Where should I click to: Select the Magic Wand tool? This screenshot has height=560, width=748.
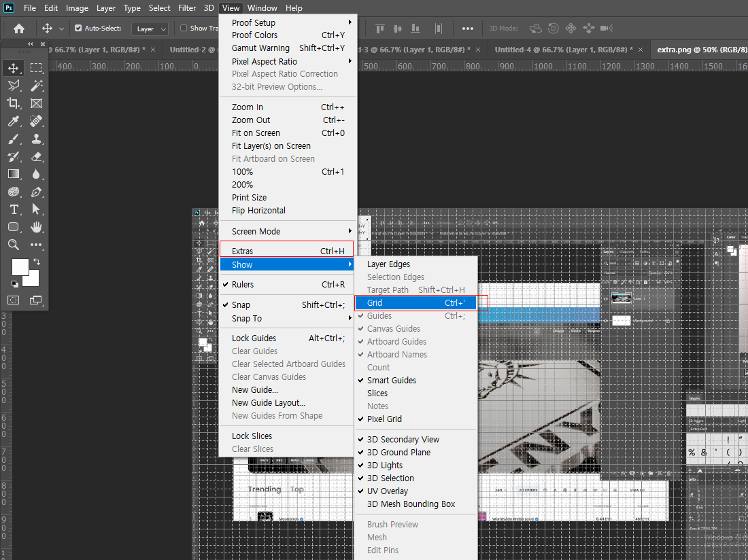[x=36, y=86]
